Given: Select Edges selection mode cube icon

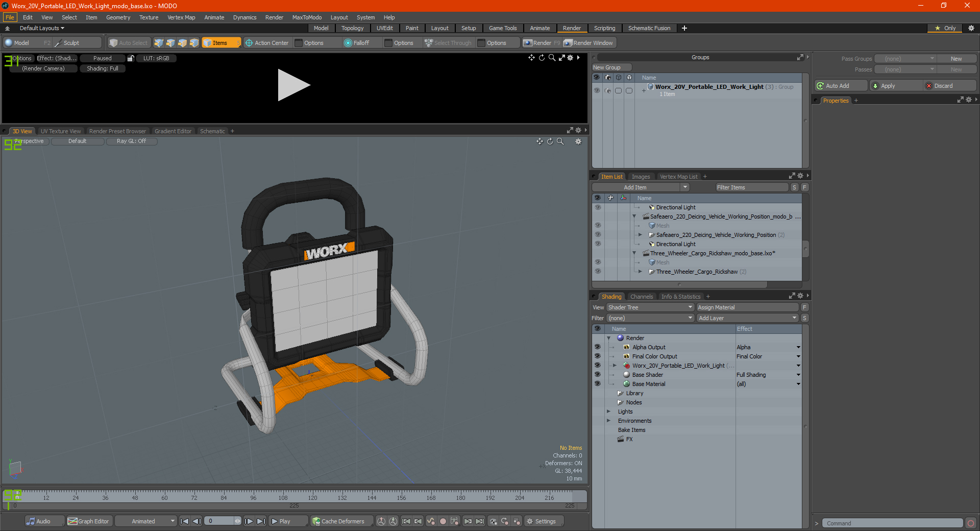Looking at the screenshot, I should pos(170,43).
